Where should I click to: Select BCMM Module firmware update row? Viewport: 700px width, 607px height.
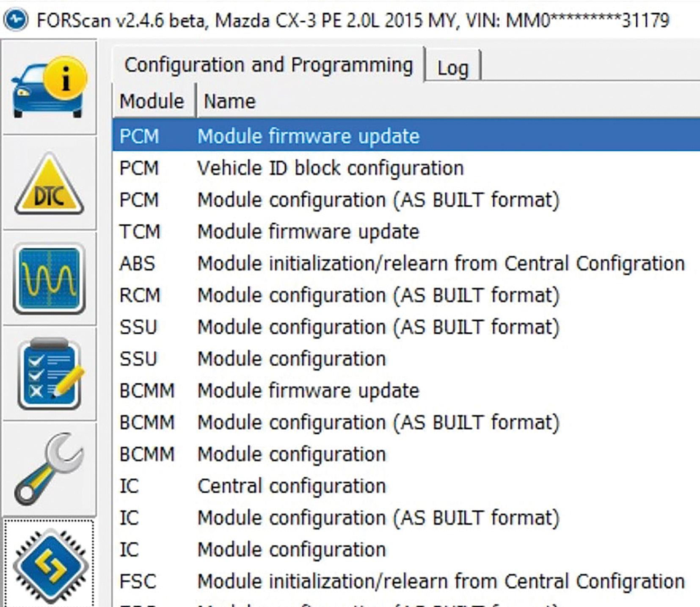coord(308,391)
